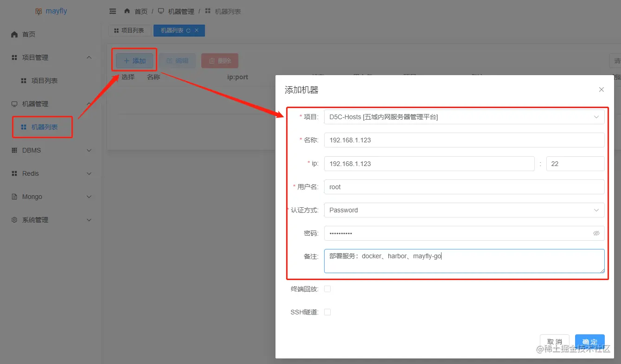Close the 添加机器 dialog with X

[602, 89]
